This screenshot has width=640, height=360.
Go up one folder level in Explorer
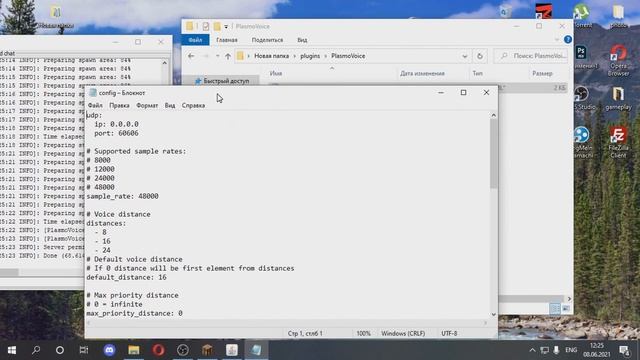point(228,56)
